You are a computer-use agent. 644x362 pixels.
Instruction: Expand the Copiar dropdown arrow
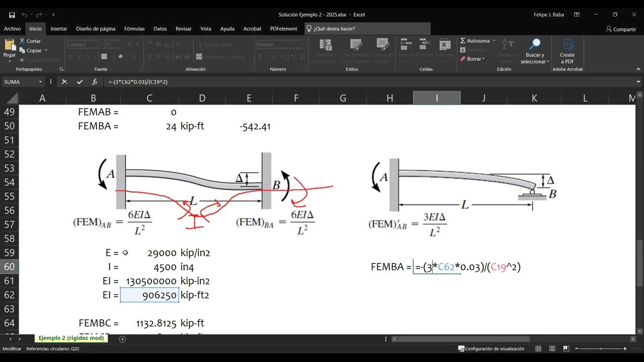[x=46, y=50]
